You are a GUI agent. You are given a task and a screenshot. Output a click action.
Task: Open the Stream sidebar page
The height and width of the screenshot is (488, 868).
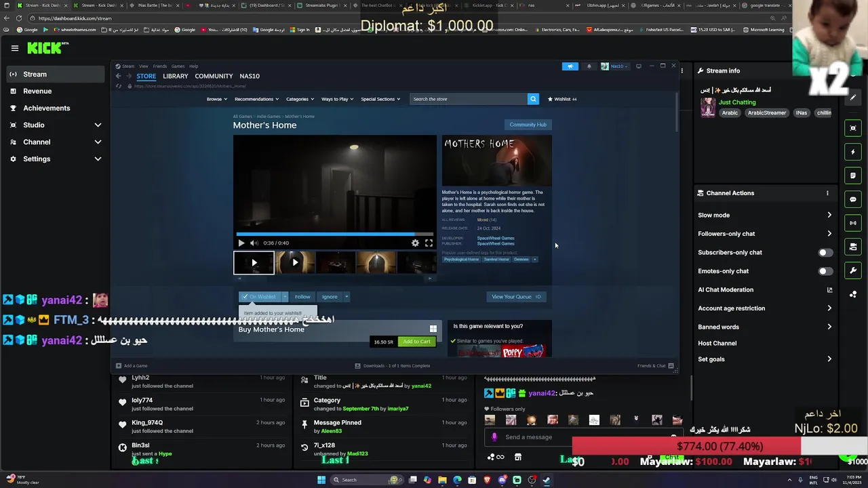(56, 74)
